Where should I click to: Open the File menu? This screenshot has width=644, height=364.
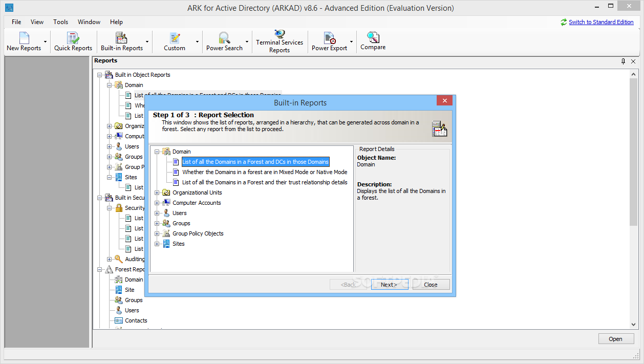(16, 22)
